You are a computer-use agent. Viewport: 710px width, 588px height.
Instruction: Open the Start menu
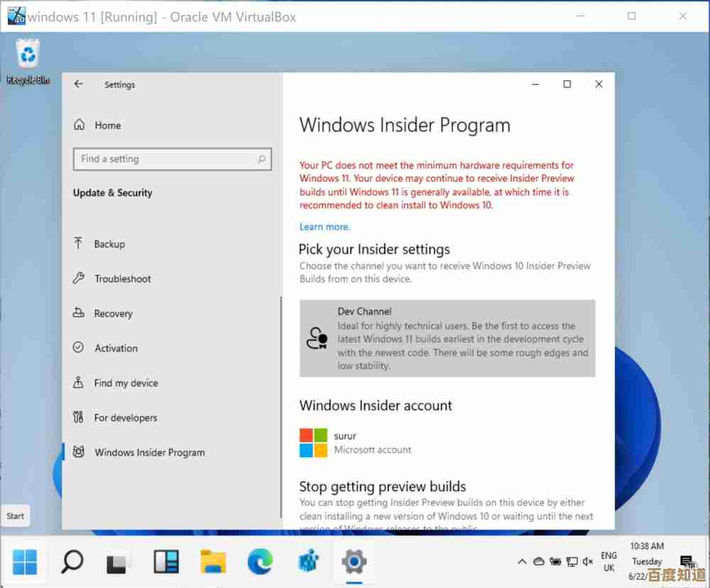point(26,560)
